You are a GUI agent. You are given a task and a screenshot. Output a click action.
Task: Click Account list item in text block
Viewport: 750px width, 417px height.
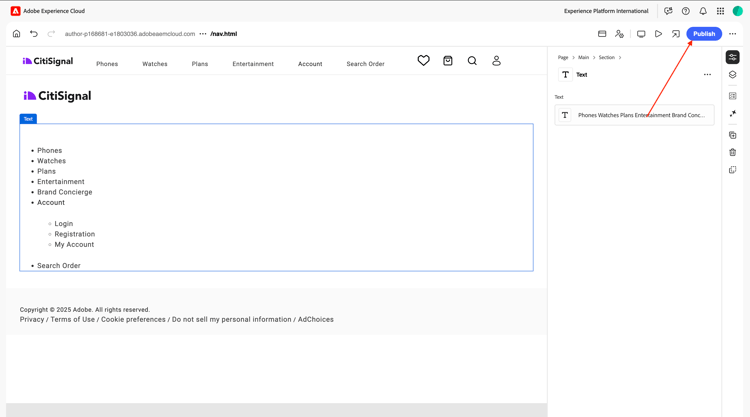pyautogui.click(x=51, y=203)
